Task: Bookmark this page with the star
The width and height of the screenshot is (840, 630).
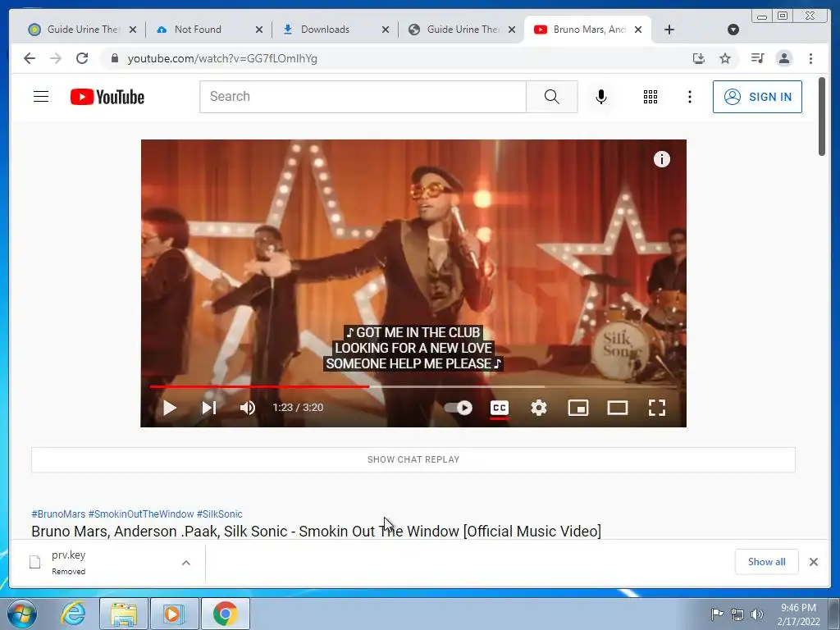Action: (725, 58)
